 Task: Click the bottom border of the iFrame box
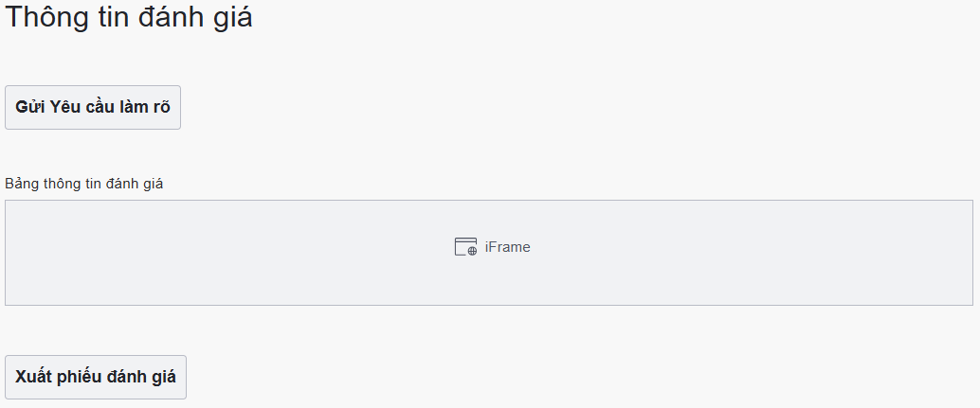click(x=489, y=305)
